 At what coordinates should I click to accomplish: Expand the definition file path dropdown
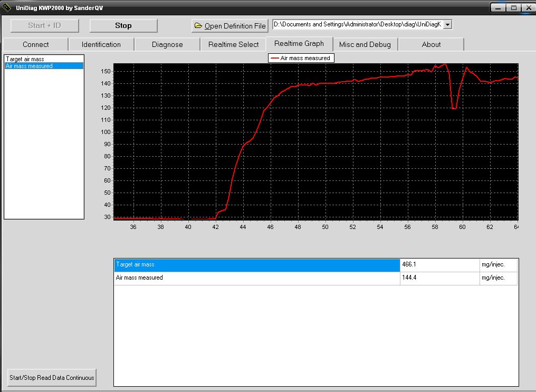tap(447, 25)
